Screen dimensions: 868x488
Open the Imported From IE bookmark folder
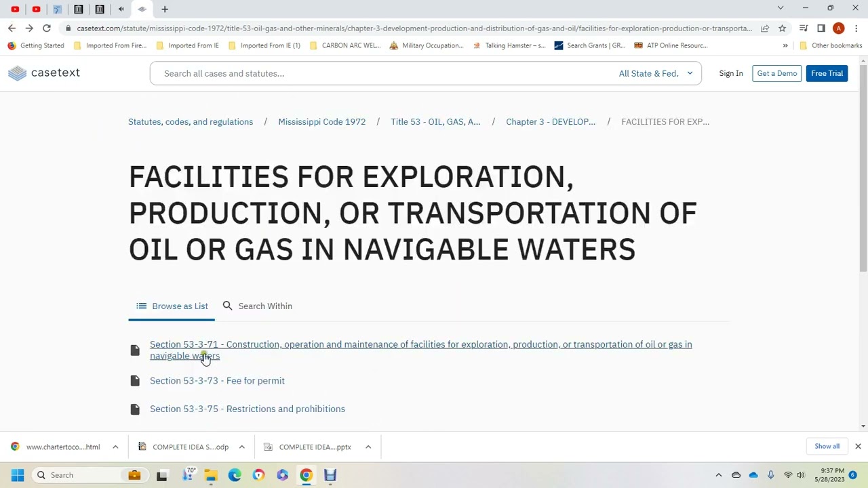pos(187,45)
